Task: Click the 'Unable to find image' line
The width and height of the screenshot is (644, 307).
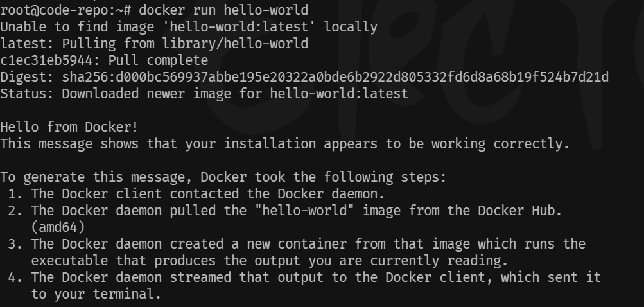Action: tap(189, 27)
